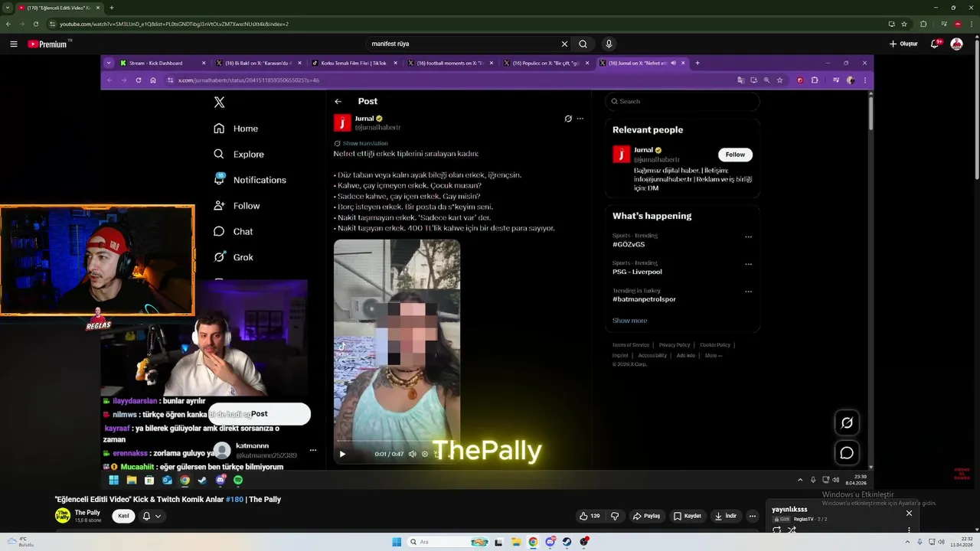Open the YouTube guide hamburger menu

coord(14,44)
